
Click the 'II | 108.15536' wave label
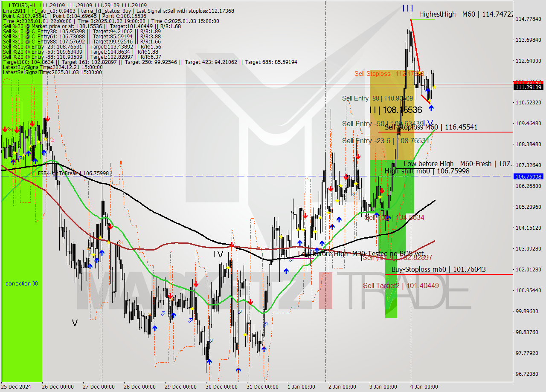396,110
